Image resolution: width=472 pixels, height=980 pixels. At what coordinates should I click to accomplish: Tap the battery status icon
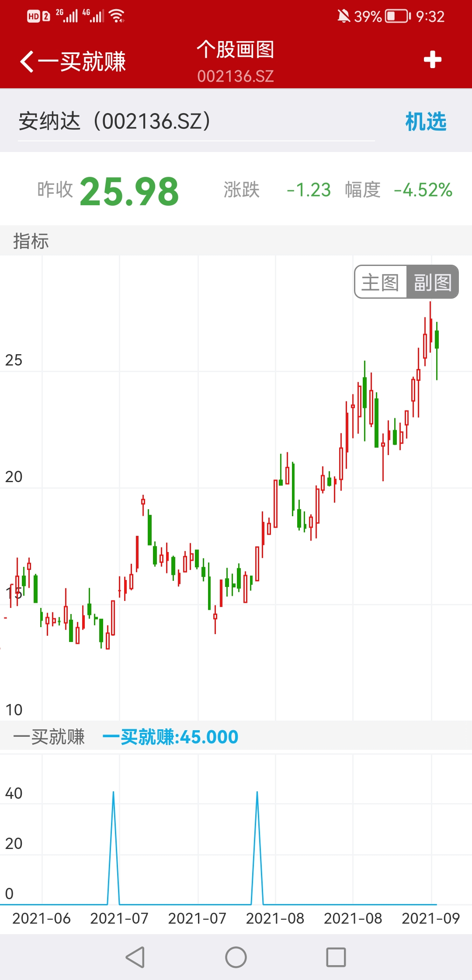[398, 17]
